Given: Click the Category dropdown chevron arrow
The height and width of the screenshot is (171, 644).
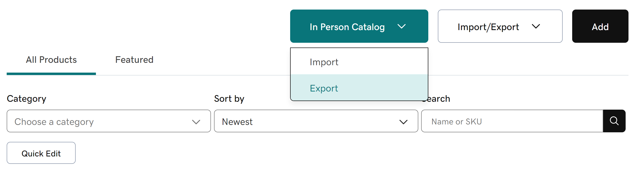Looking at the screenshot, I should [x=196, y=122].
